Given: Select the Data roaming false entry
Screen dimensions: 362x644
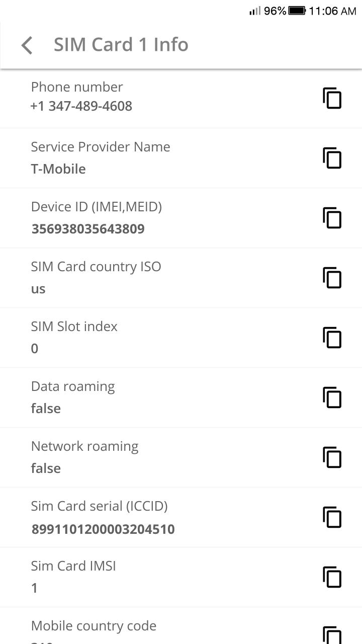Looking at the screenshot, I should [46, 408].
